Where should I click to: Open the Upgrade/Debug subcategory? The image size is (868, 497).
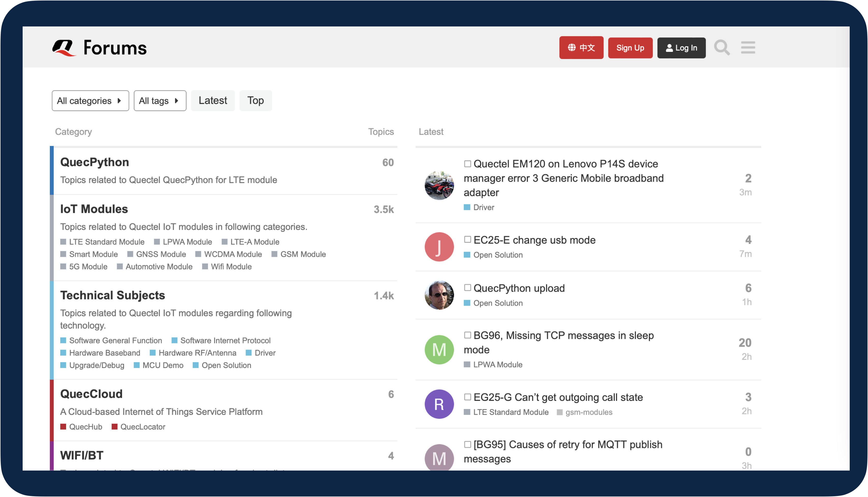93,365
